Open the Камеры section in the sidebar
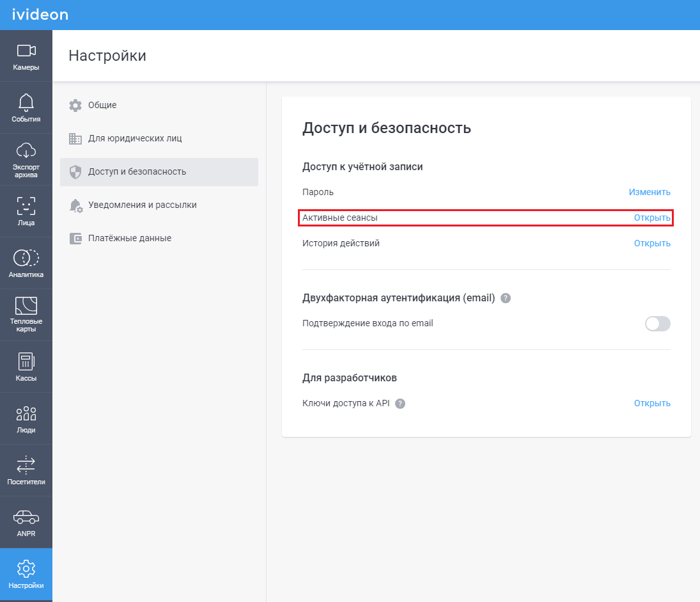The width and height of the screenshot is (700, 602). 26,56
